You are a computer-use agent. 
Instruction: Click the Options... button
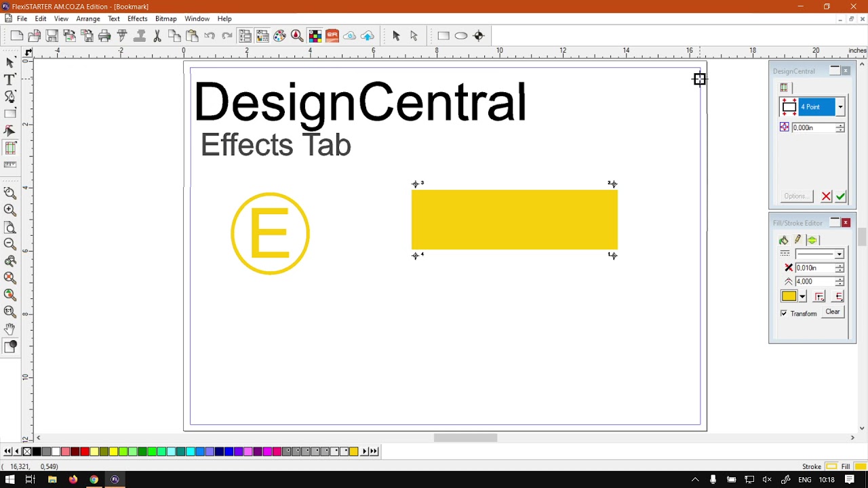(795, 197)
